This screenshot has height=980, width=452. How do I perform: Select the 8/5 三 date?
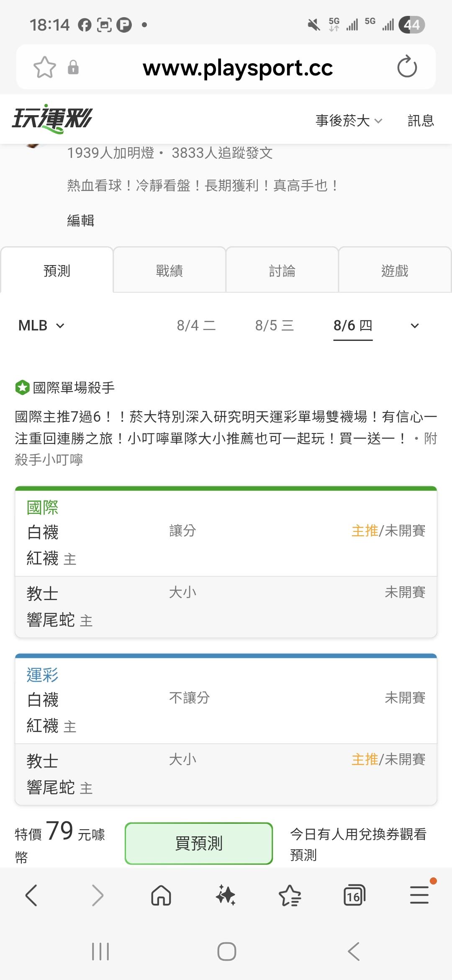click(x=275, y=325)
